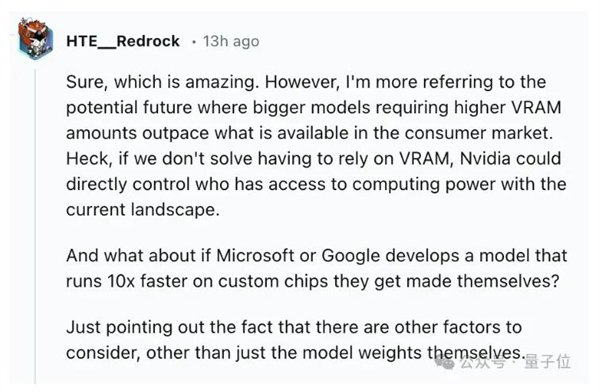Screen dimensions: 600x392
Task: Click the words "current landscape."
Action: click(143, 209)
